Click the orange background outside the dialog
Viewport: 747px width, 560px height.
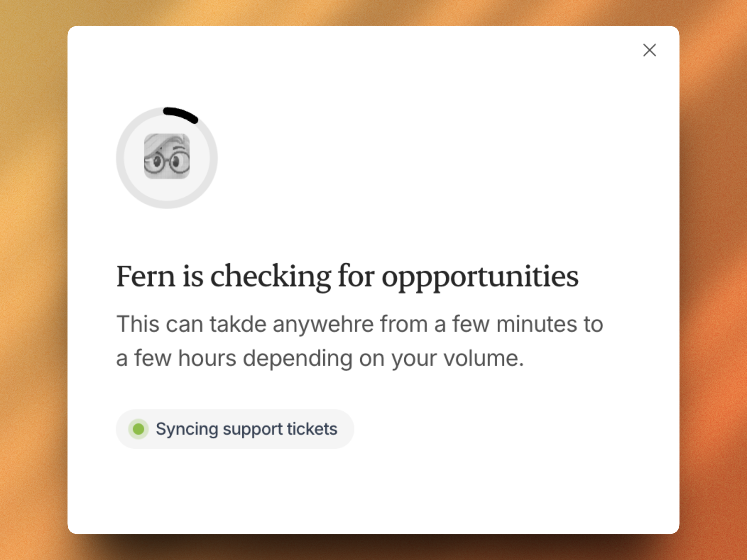(31, 280)
